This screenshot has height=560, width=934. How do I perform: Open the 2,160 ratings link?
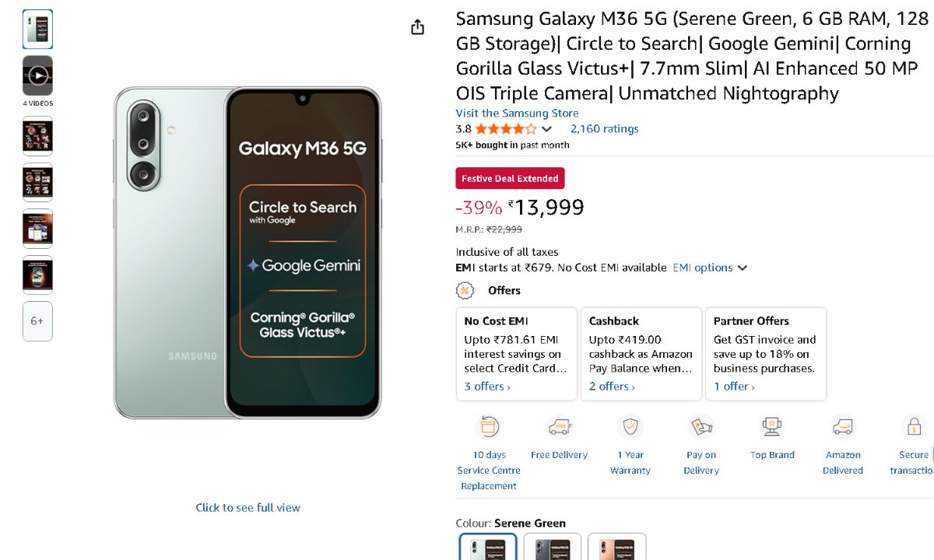coord(604,129)
